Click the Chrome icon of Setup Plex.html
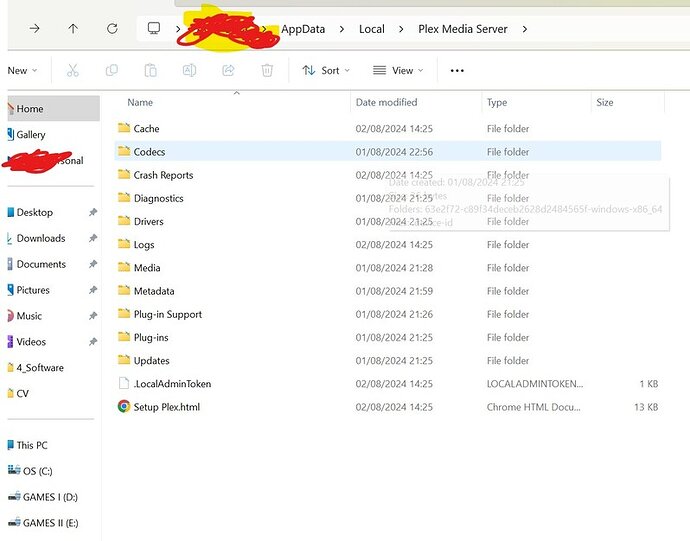The width and height of the screenshot is (690, 541). [124, 406]
